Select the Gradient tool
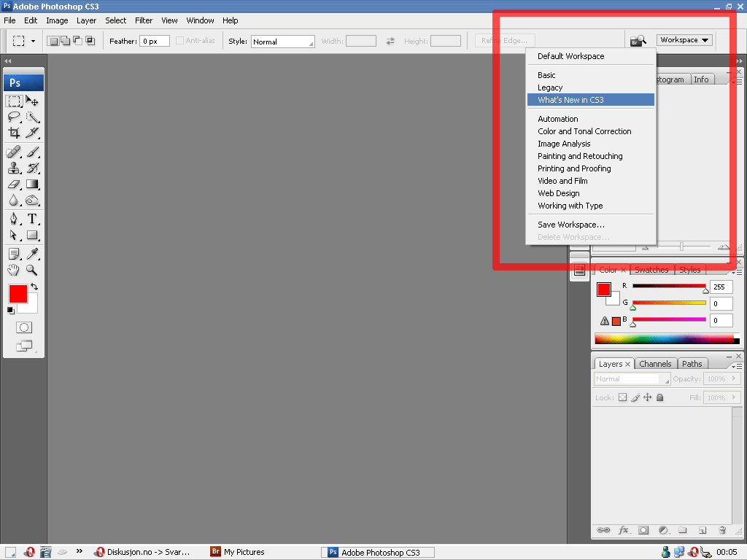This screenshot has width=747, height=560. coord(32,184)
